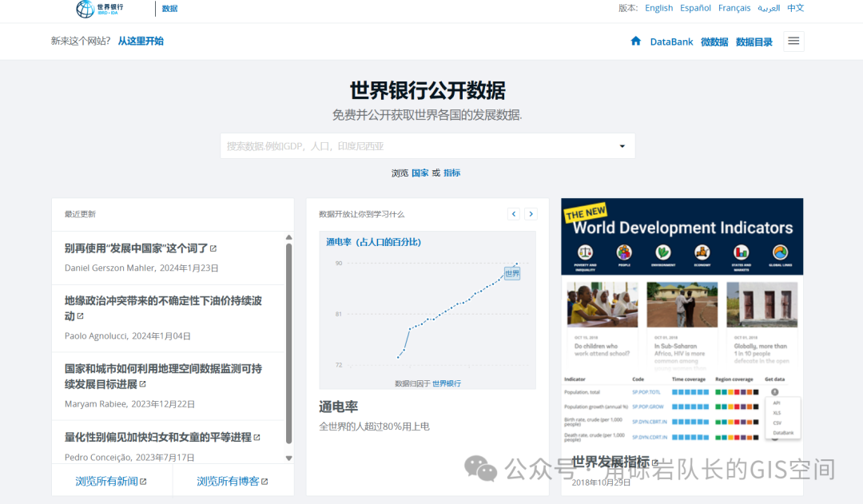Click the Environment leaf icon

pos(663,252)
